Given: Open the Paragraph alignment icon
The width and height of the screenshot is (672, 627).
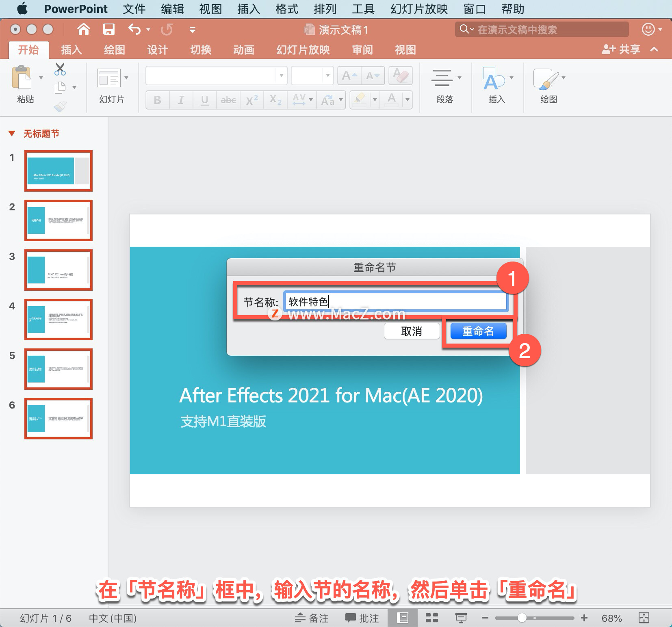Looking at the screenshot, I should (442, 78).
